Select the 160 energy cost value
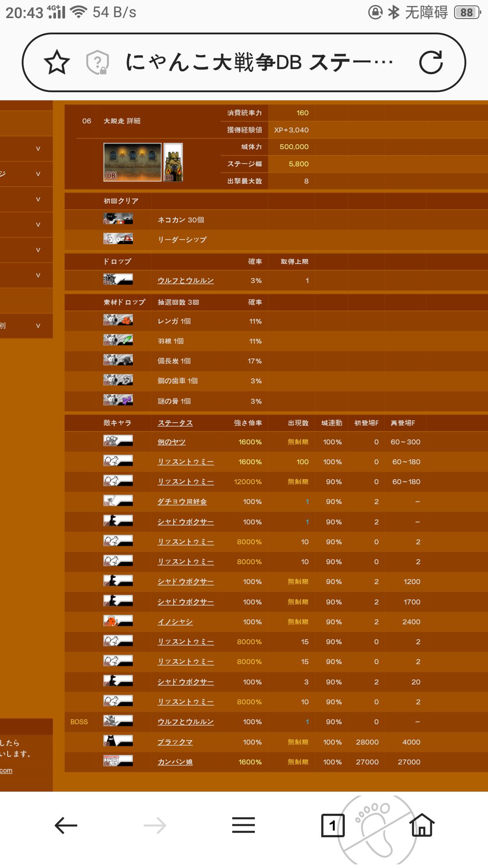Image resolution: width=488 pixels, height=868 pixels. (303, 113)
